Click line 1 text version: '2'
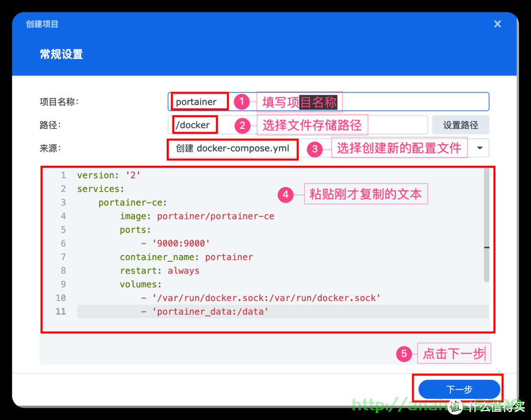Screen dimensions: 531x420 [108, 175]
